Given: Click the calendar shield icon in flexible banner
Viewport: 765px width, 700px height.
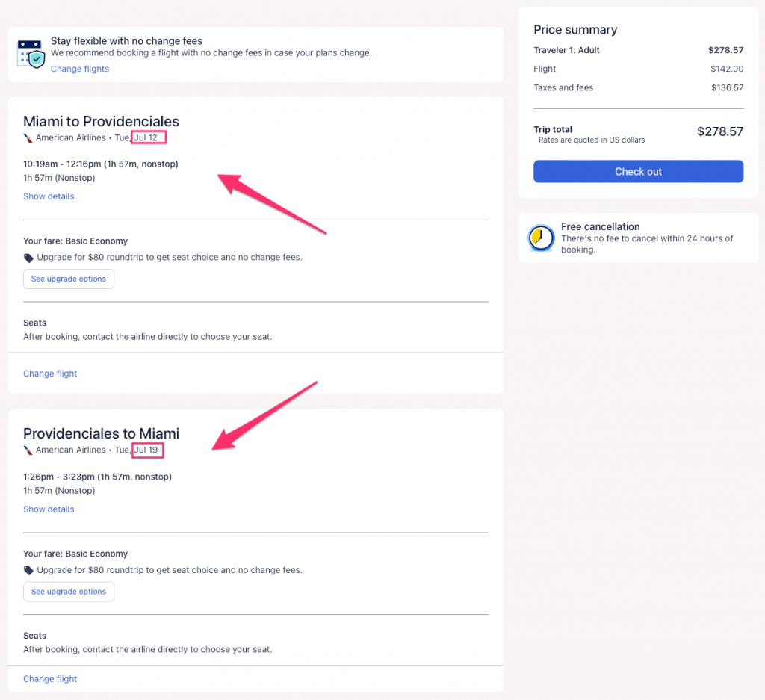Looking at the screenshot, I should (x=31, y=54).
